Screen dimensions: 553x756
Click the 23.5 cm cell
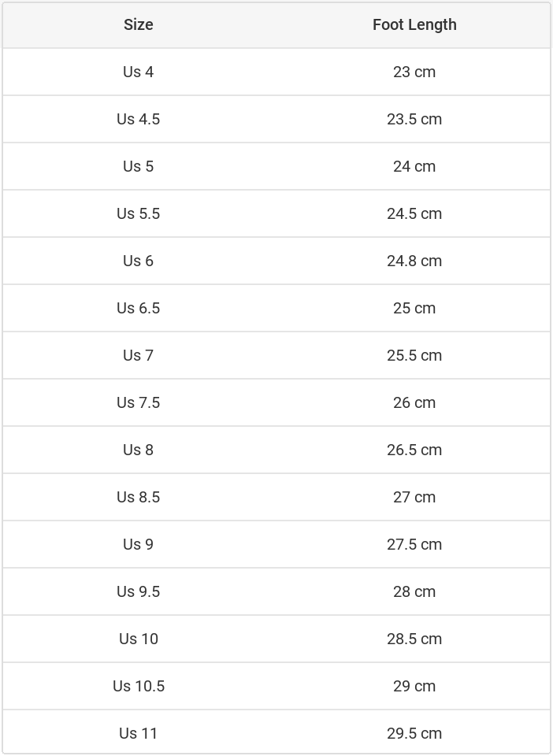(x=414, y=119)
